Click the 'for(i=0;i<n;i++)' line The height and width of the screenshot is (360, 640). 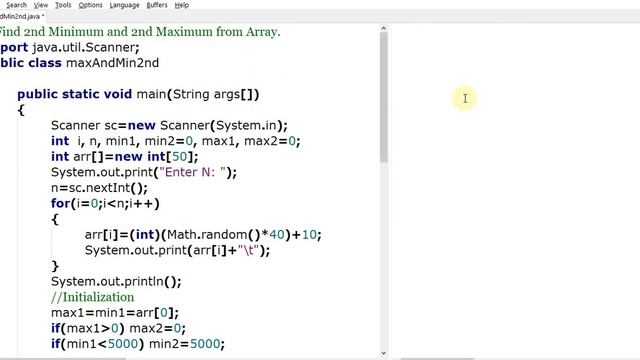pos(105,204)
